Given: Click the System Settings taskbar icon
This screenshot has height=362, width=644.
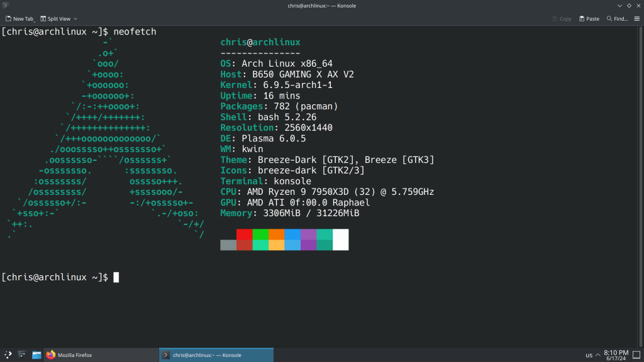Looking at the screenshot, I should pos(22,355).
